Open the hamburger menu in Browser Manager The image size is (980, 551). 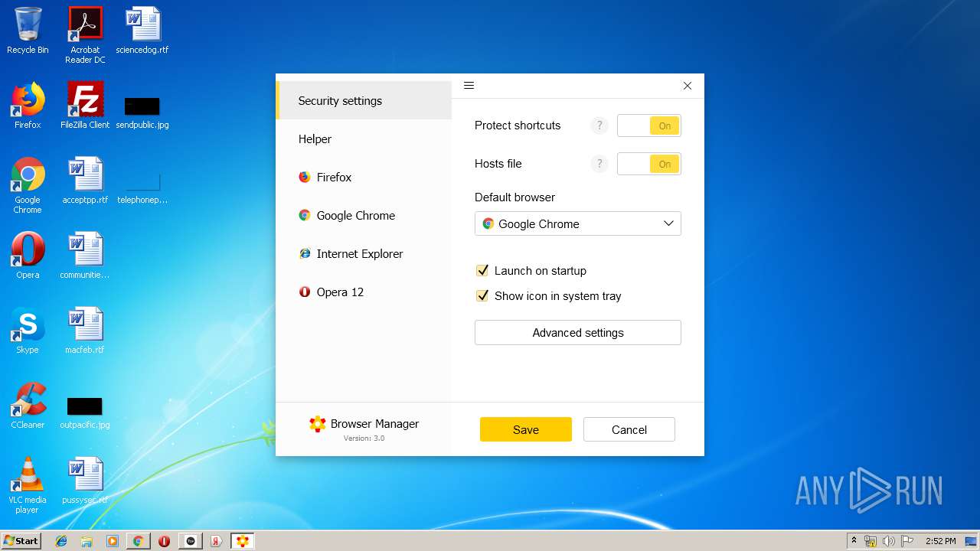[x=469, y=86]
